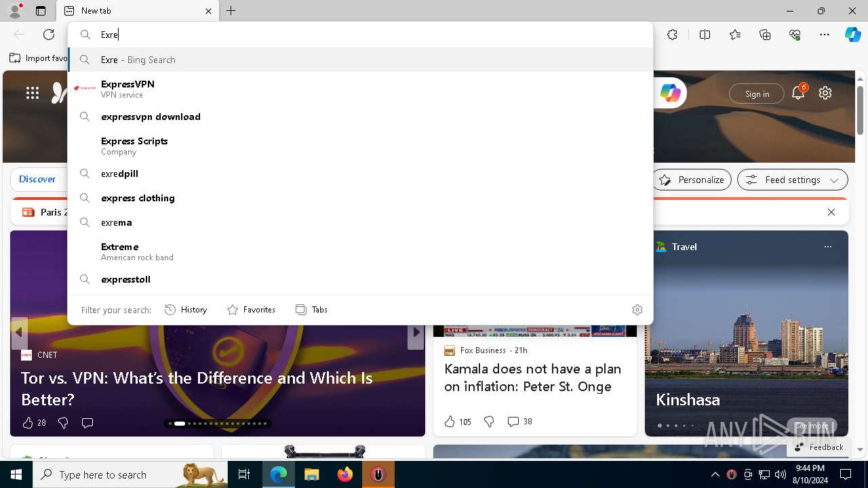The width and height of the screenshot is (868, 488).
Task: Open the profile avatar icon
Action: click(x=15, y=11)
